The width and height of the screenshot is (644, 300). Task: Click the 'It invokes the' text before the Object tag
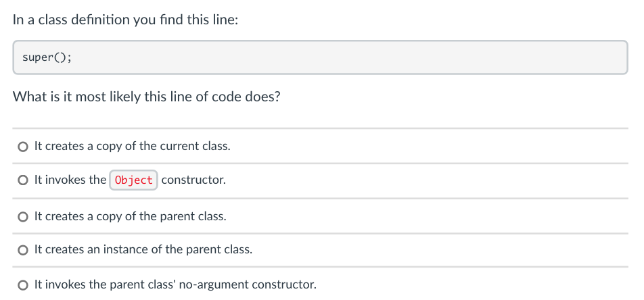pos(70,180)
